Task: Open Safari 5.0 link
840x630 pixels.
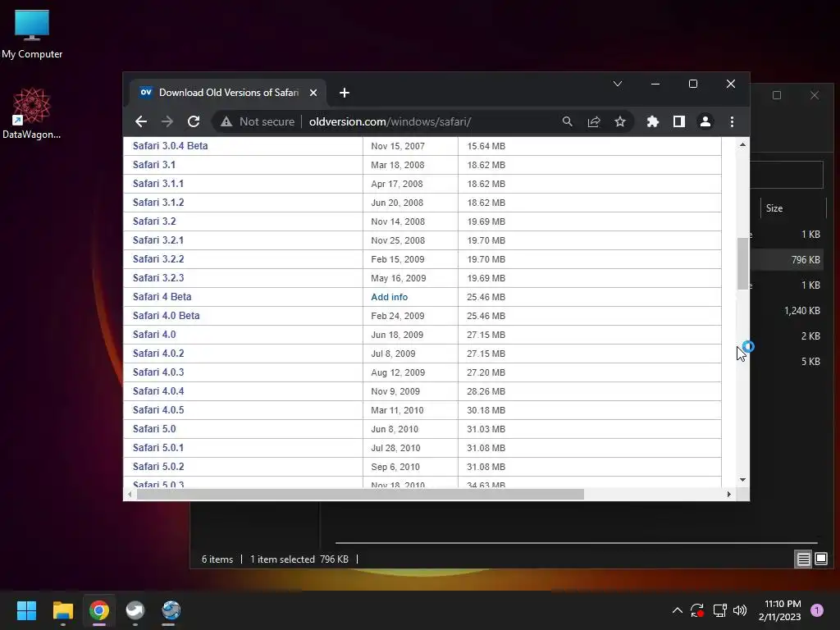Action: pos(154,428)
